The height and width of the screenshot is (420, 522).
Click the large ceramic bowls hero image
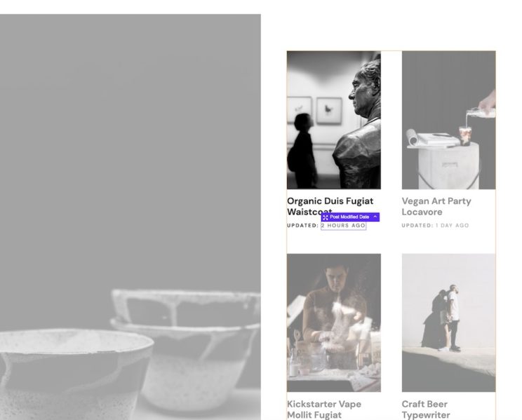(x=130, y=217)
